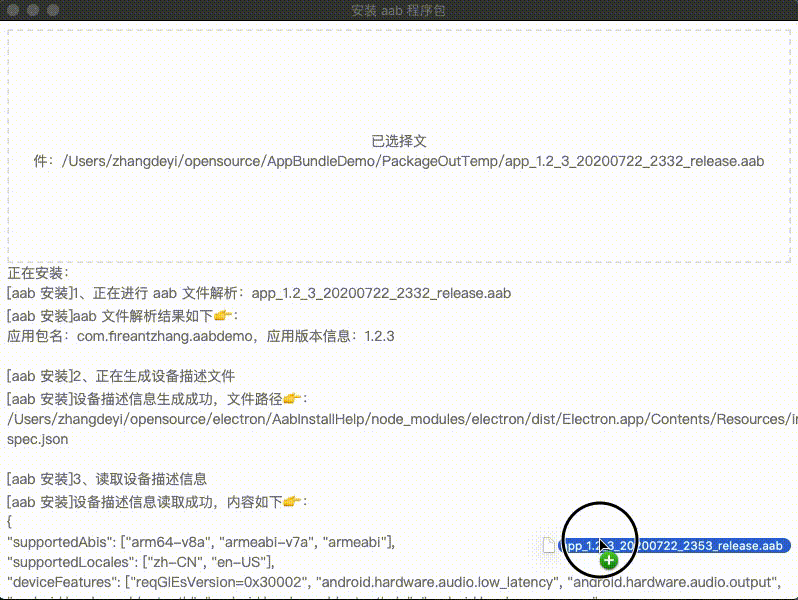Click the line '[aab 安装]3、读取设备描述信息'
The width and height of the screenshot is (798, 600).
pos(107,479)
